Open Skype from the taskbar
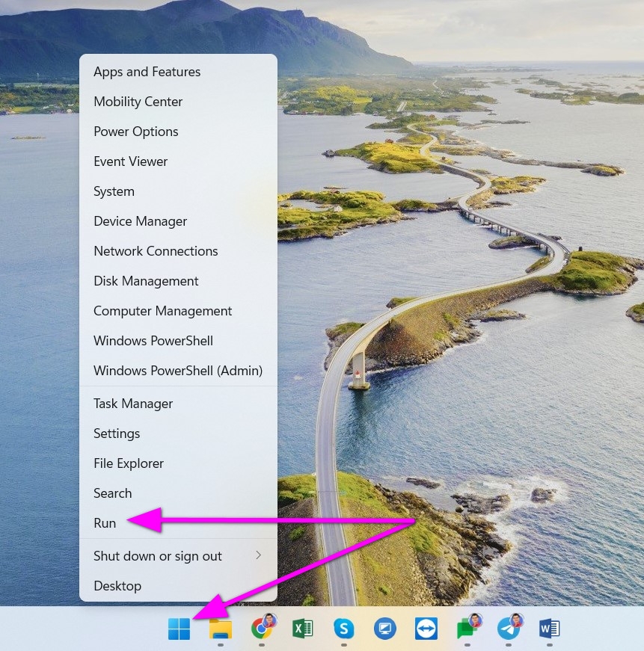 click(x=343, y=629)
